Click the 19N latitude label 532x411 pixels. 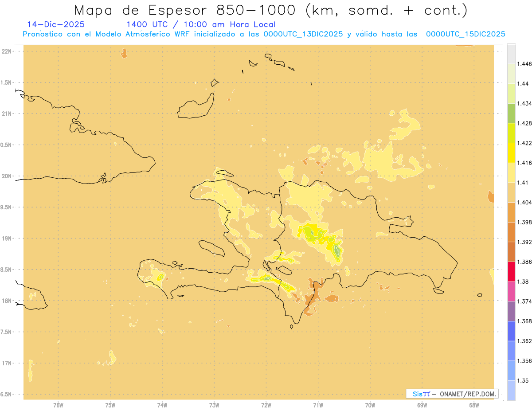[x=7, y=238]
